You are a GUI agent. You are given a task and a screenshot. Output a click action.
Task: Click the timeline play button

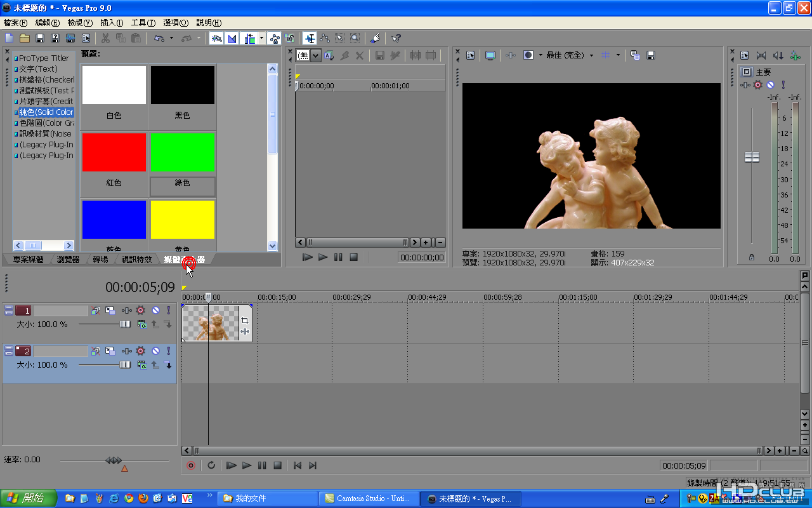[247, 465]
